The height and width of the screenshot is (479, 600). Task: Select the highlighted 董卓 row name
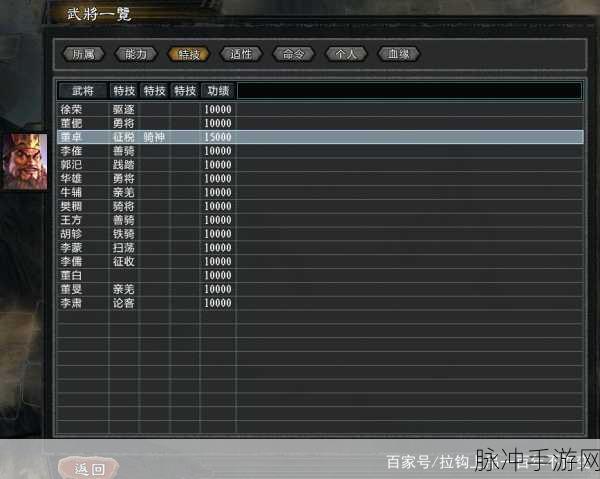click(71, 137)
